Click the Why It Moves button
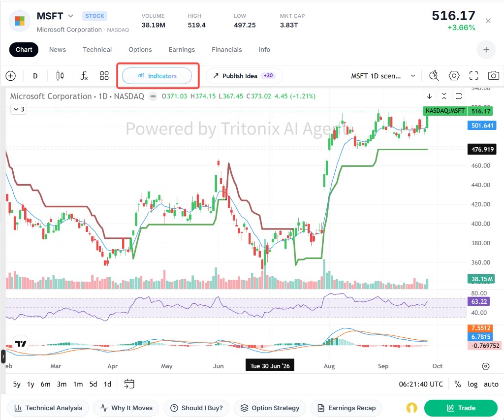 pyautogui.click(x=126, y=408)
